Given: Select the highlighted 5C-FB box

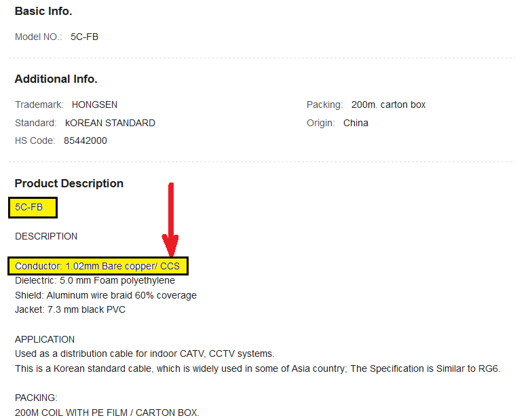Looking at the screenshot, I should click(33, 208).
